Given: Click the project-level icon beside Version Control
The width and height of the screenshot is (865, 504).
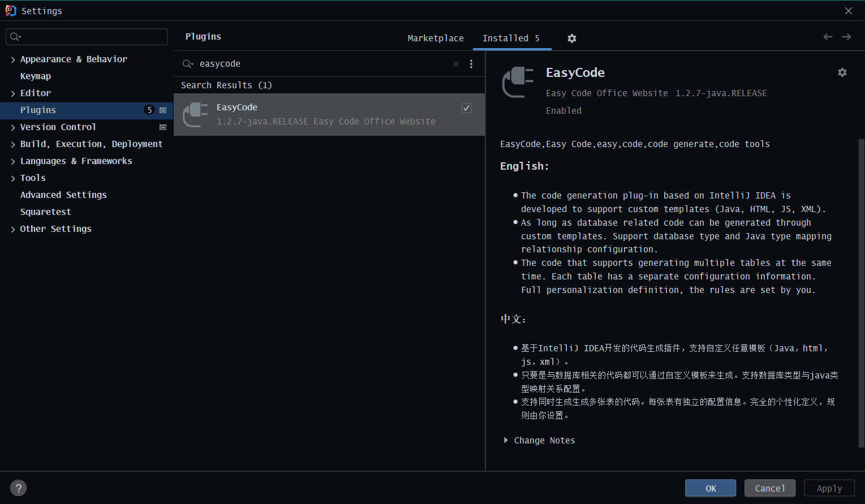Looking at the screenshot, I should click(163, 127).
